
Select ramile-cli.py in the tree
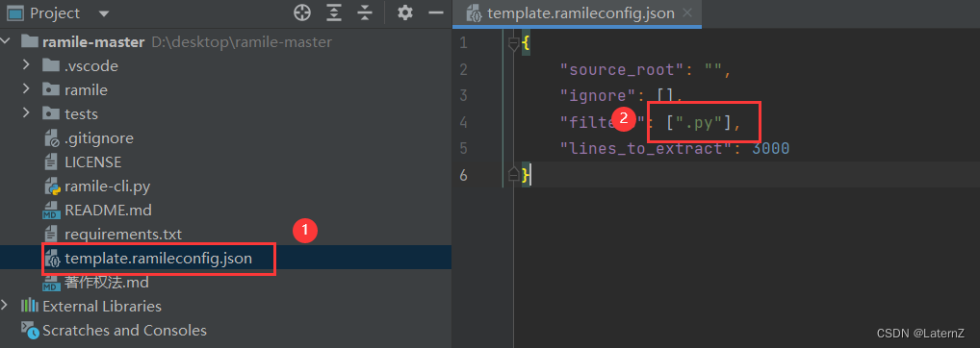[107, 186]
